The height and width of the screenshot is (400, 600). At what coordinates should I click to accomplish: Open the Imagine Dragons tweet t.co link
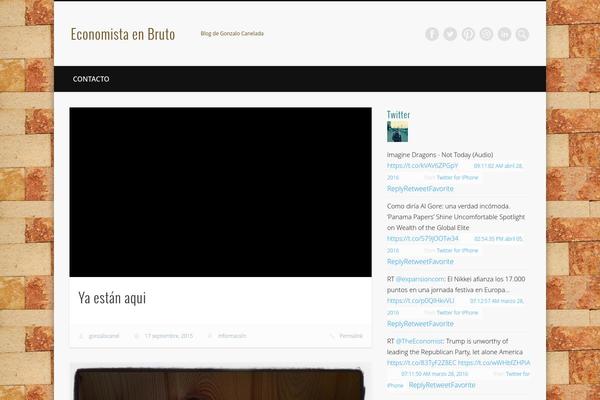pos(422,165)
